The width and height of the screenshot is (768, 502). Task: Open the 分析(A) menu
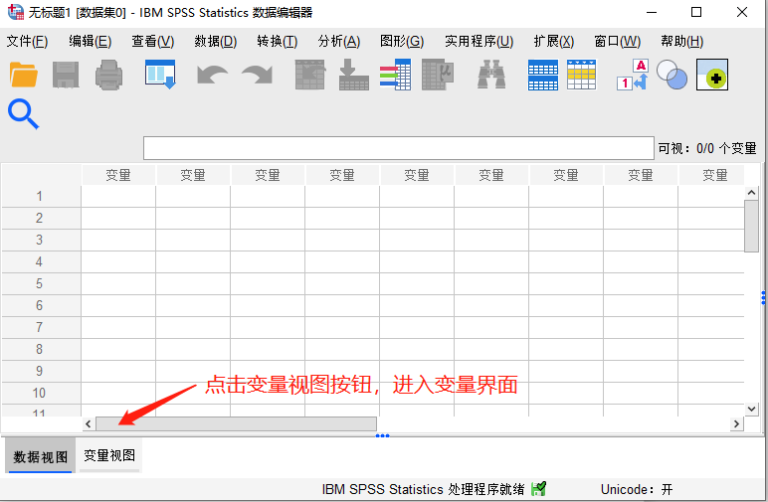coord(339,42)
